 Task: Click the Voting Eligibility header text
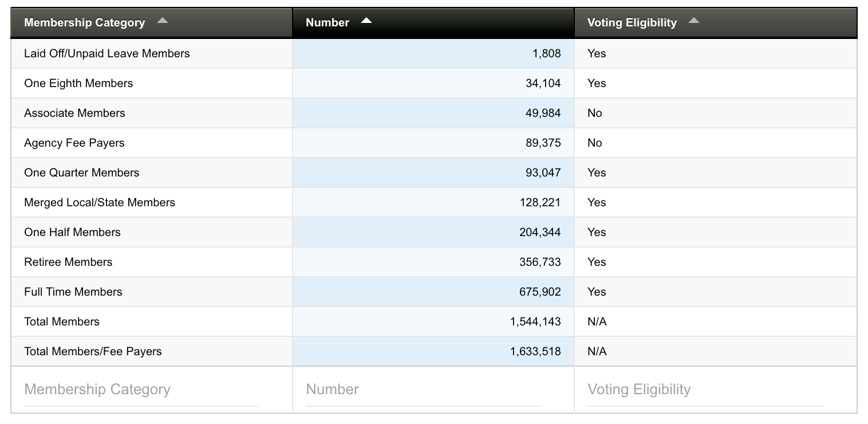pos(632,23)
